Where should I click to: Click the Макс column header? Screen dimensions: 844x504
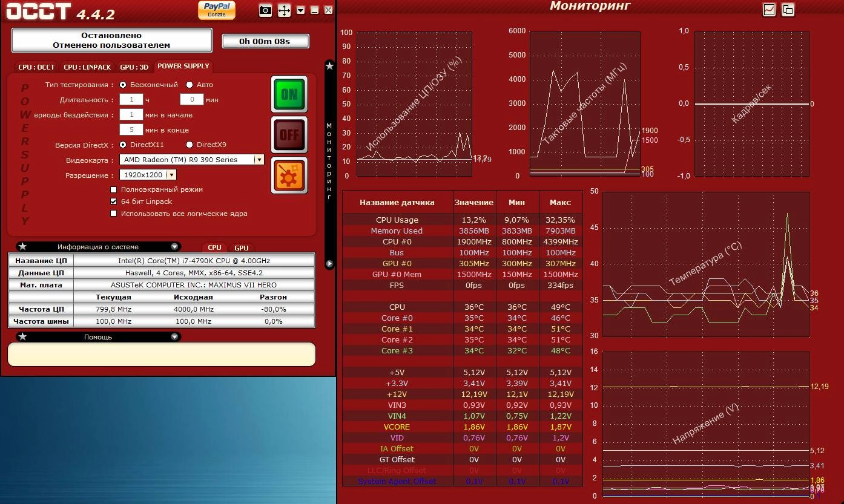point(561,203)
